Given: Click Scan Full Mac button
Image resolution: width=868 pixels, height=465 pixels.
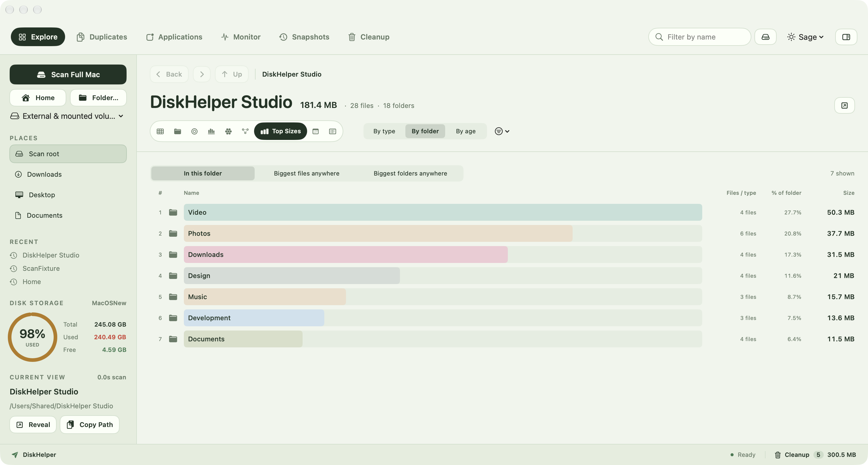Looking at the screenshot, I should tap(68, 74).
